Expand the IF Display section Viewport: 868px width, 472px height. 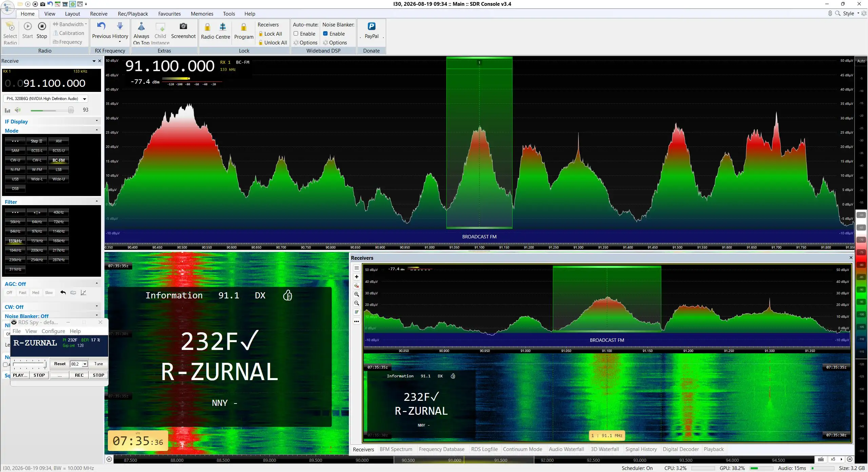pyautogui.click(x=97, y=121)
